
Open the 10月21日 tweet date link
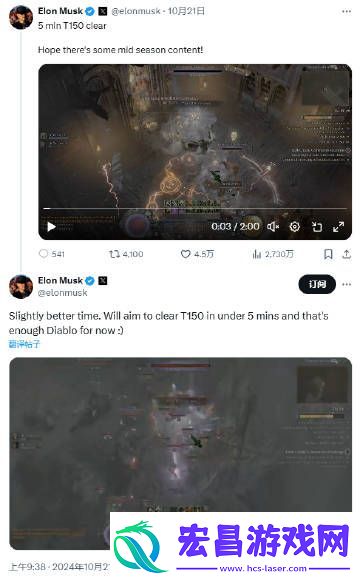(x=186, y=11)
